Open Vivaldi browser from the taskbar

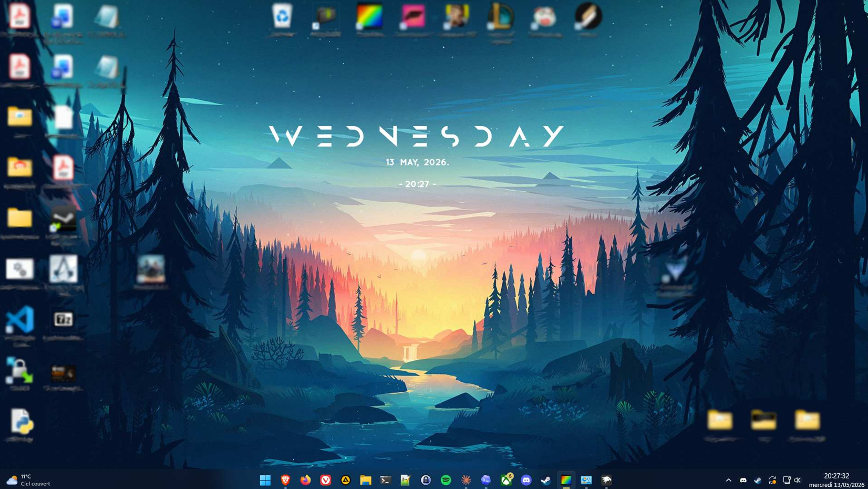point(326,480)
